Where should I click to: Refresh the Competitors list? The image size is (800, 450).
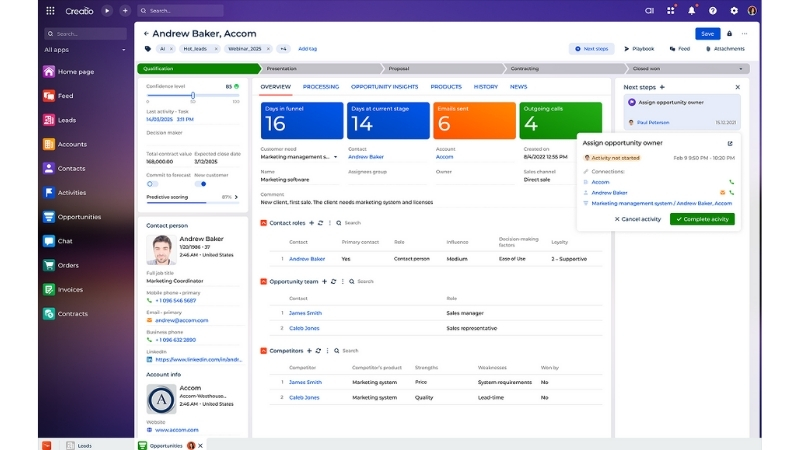pyautogui.click(x=318, y=350)
